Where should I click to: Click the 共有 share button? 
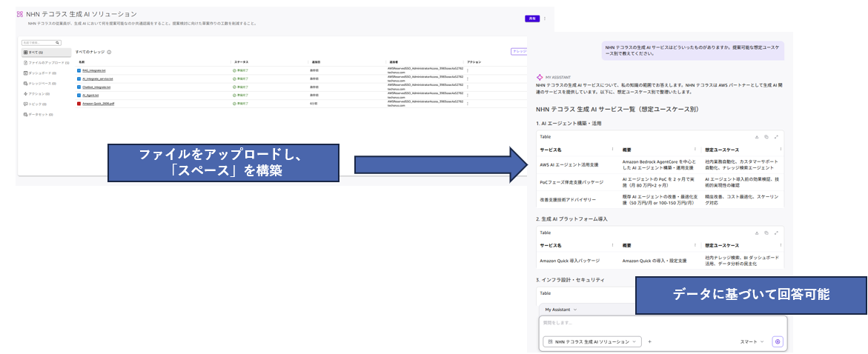531,19
